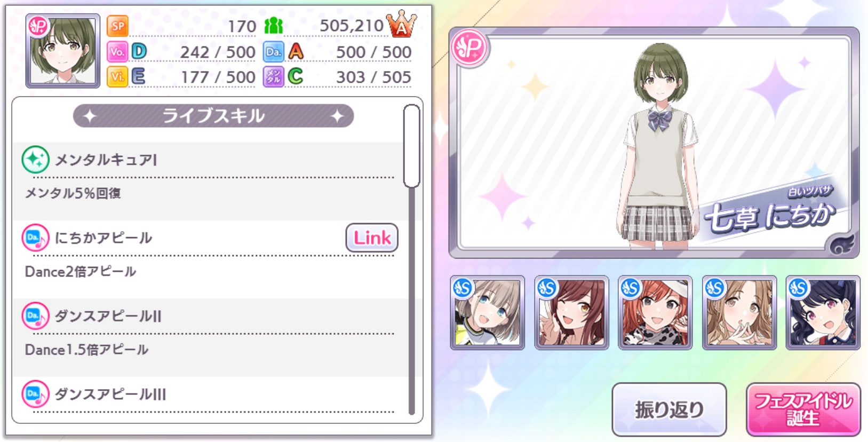The width and height of the screenshot is (868, 442).
Task: Click the yellow Vi. visual stat icon
Action: [117, 76]
